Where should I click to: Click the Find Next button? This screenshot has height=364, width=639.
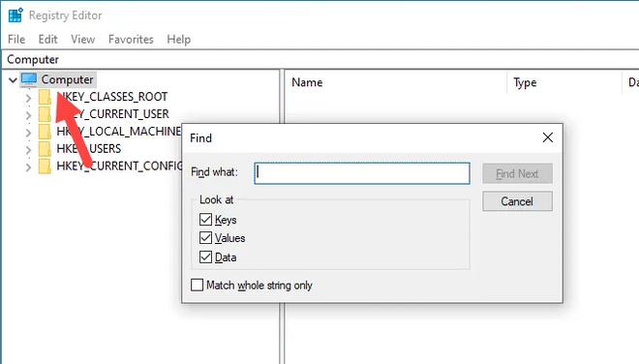[x=518, y=173]
